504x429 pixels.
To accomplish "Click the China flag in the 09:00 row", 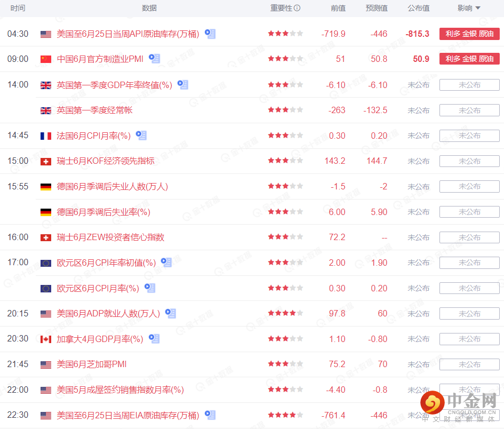I will pyautogui.click(x=46, y=59).
